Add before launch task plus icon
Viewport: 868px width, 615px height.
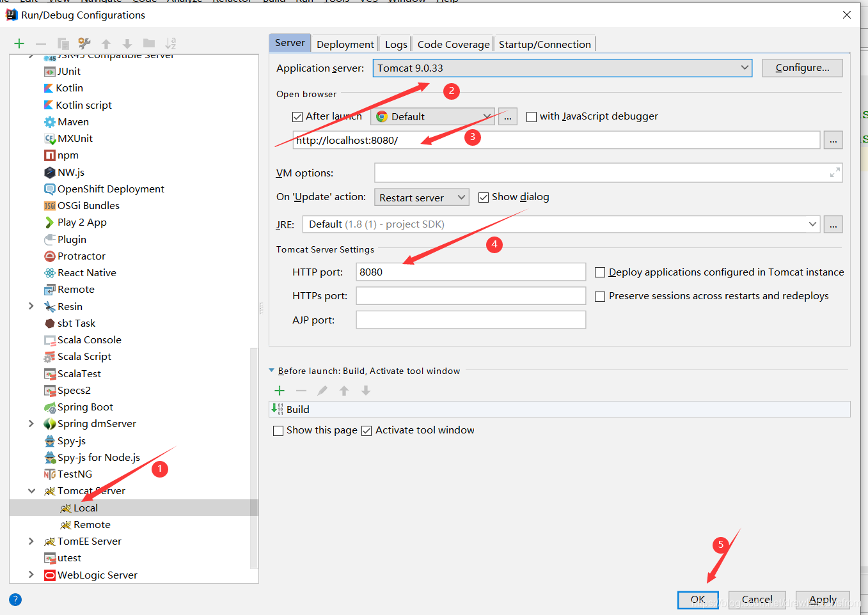pyautogui.click(x=280, y=391)
